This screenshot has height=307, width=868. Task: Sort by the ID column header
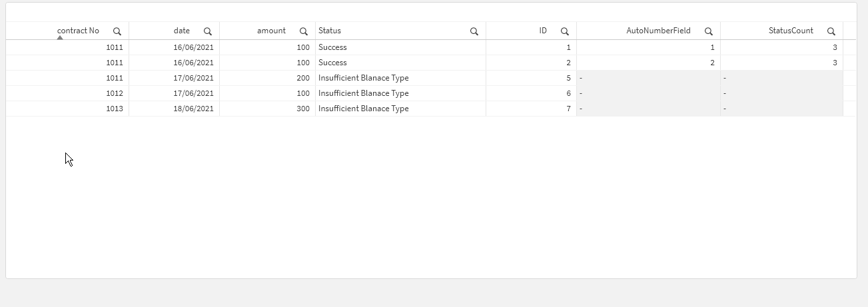(x=543, y=31)
